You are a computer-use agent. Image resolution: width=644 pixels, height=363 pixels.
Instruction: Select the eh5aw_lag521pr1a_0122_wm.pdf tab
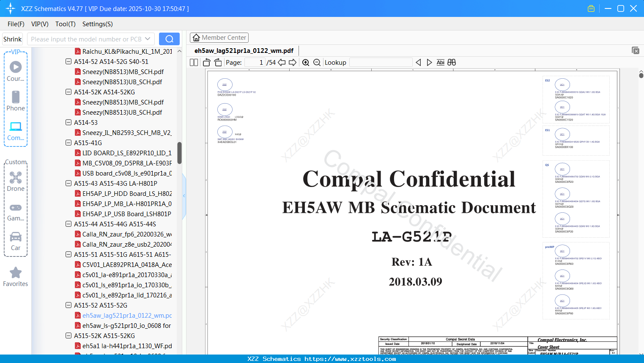244,51
